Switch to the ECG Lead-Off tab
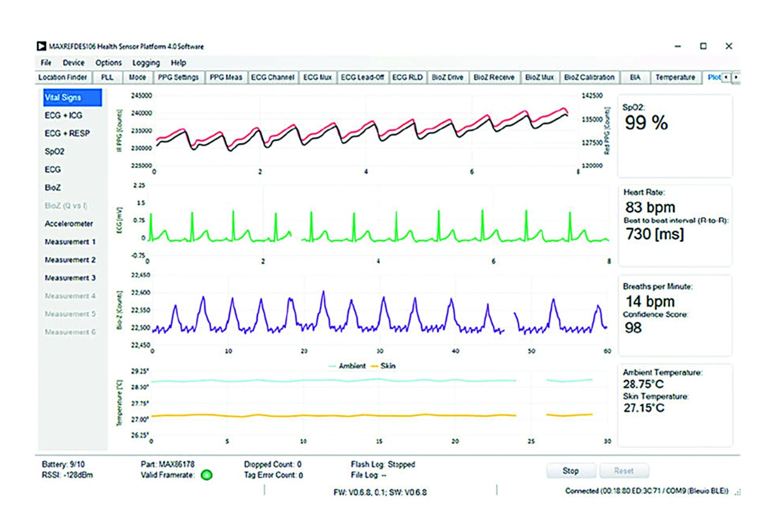The image size is (774, 532). click(362, 77)
